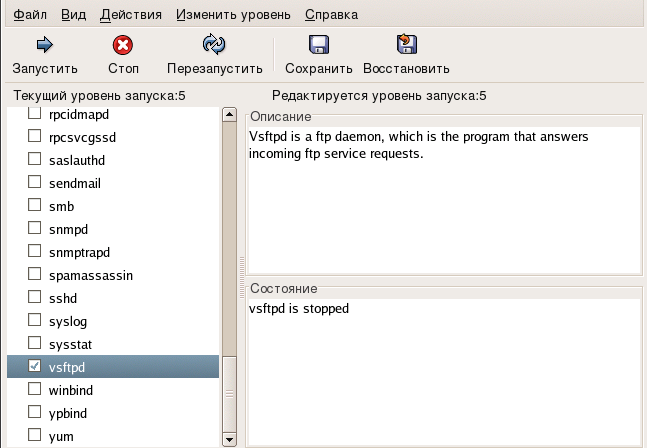Click the scrollbar down arrow of service list
The image size is (647, 448).
[x=229, y=439]
